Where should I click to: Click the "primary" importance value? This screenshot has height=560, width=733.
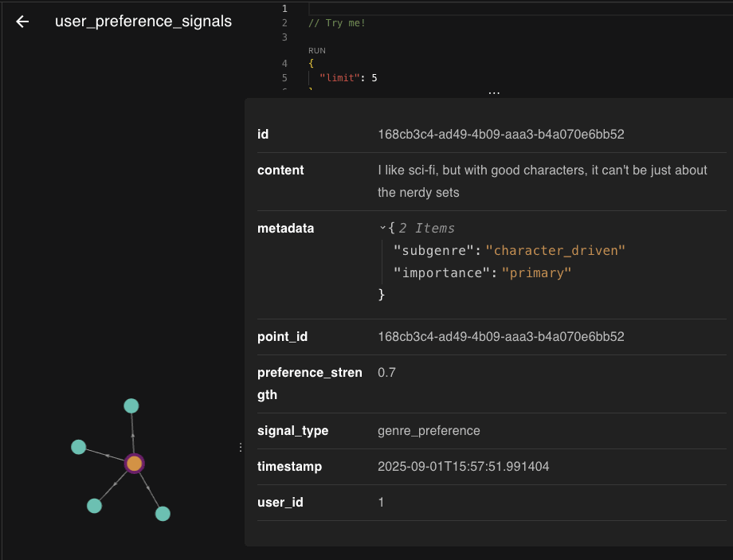click(536, 273)
